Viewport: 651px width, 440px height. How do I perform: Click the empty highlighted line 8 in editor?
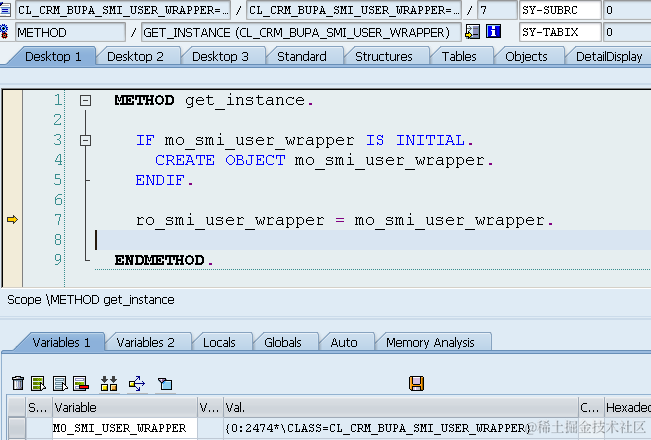[x=373, y=240]
